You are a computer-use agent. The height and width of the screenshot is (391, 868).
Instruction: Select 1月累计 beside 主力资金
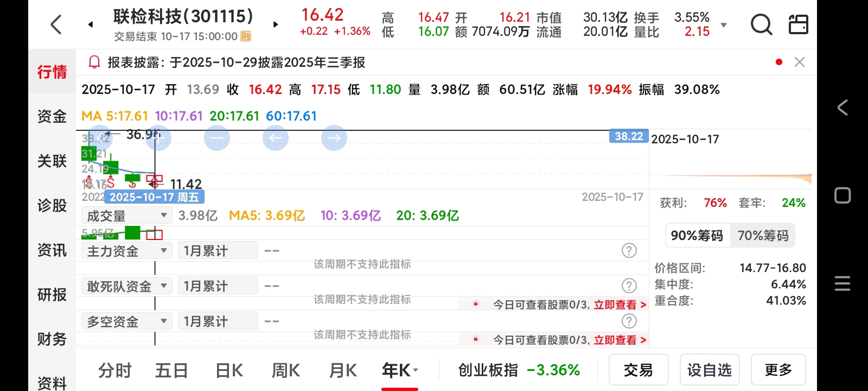click(218, 251)
